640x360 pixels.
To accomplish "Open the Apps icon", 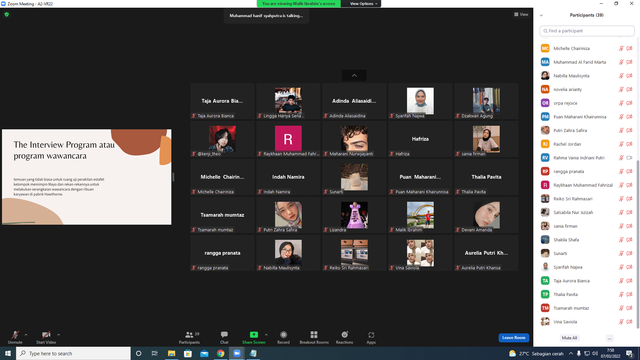I will tap(371, 335).
